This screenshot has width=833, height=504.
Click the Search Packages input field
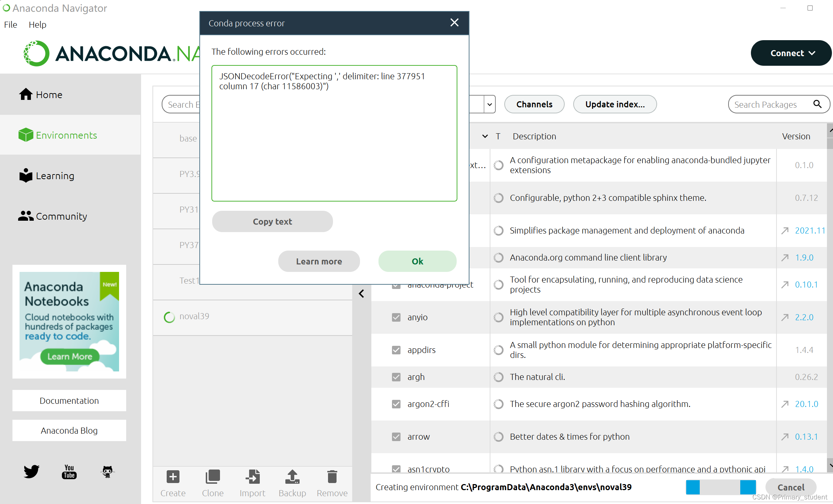pyautogui.click(x=770, y=104)
